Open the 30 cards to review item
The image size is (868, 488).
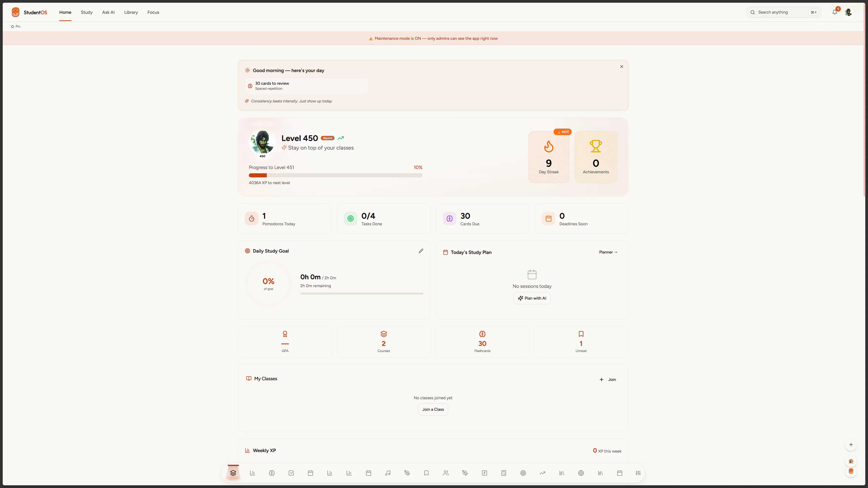tap(306, 86)
